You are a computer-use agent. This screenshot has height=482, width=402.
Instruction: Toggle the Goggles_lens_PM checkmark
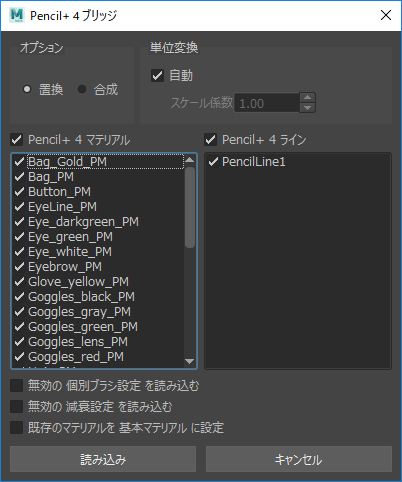click(19, 342)
